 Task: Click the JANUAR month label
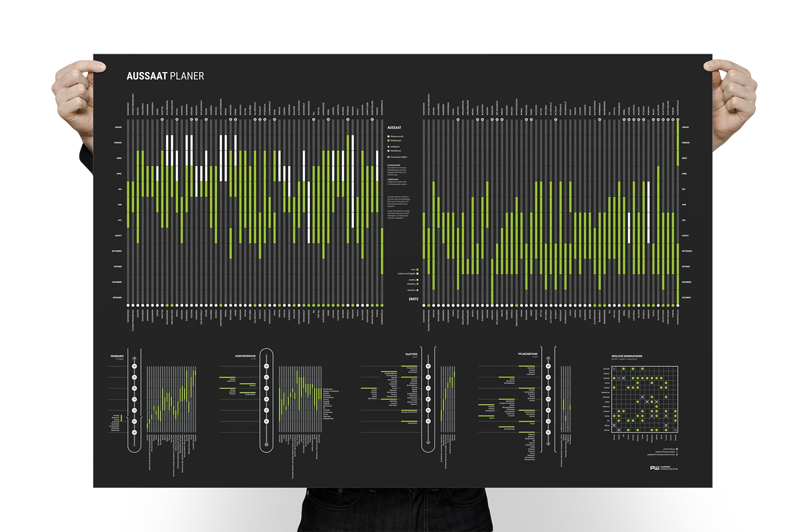(x=119, y=128)
